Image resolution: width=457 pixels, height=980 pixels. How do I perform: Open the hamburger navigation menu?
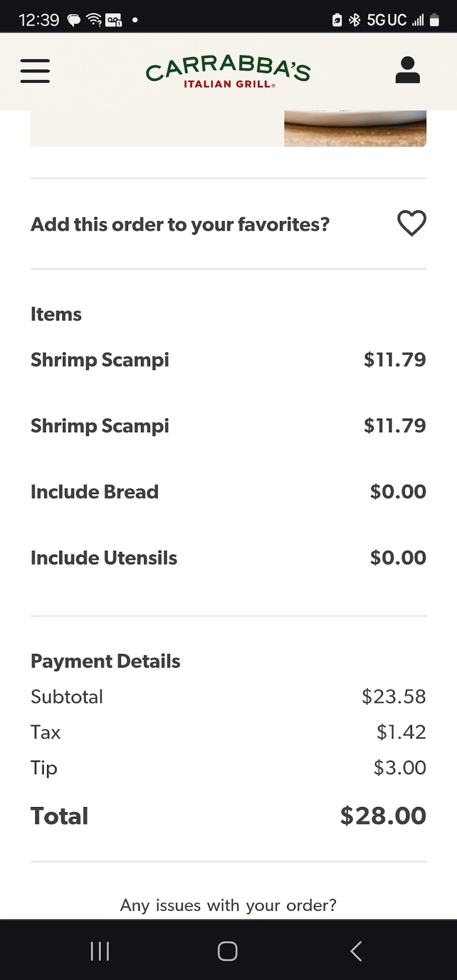35,71
